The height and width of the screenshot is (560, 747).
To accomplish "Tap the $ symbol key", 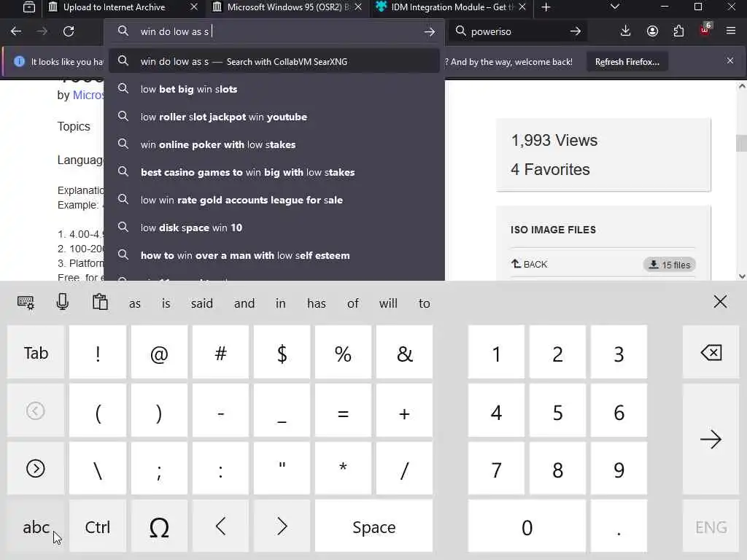I will pos(282,353).
